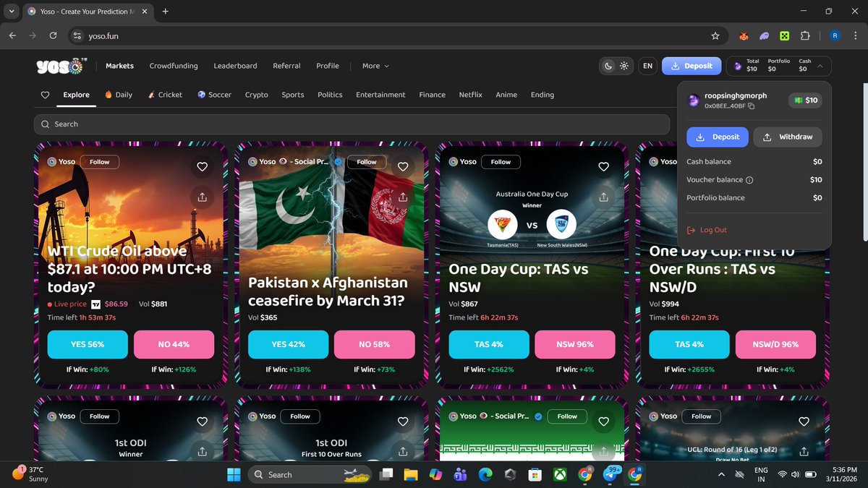Click the Withdraw button
This screenshot has width=868, height=488.
pyautogui.click(x=788, y=137)
